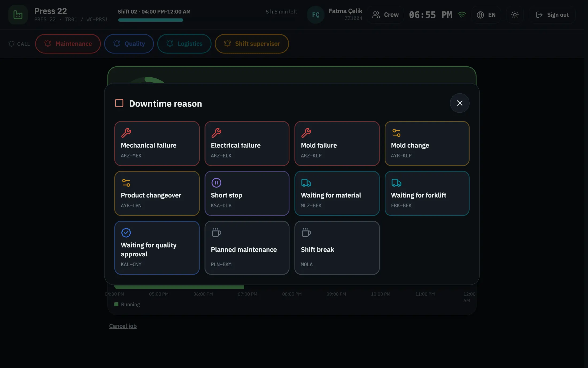Image resolution: width=588 pixels, height=368 pixels.
Task: Click the wrench icon on Mold failure
Action: coord(306,133)
